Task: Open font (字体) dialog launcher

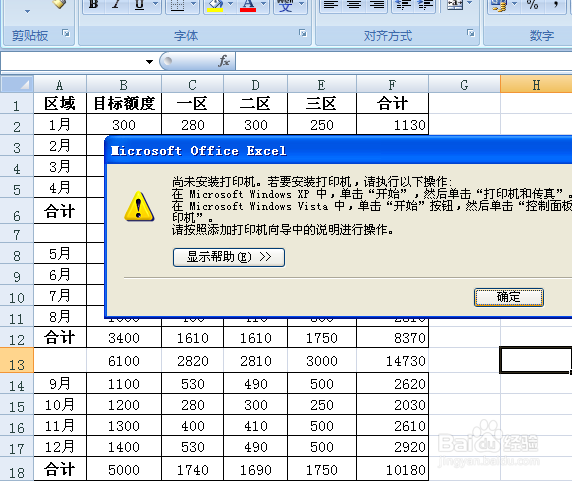Action: click(303, 34)
